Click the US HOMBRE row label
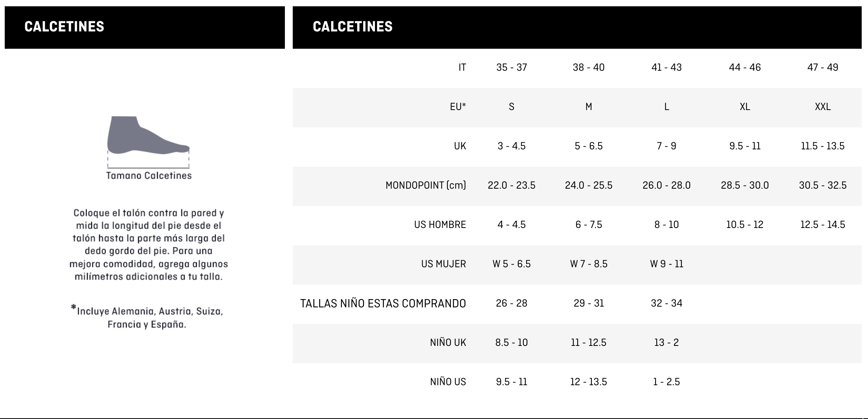The image size is (868, 419). [x=440, y=225]
